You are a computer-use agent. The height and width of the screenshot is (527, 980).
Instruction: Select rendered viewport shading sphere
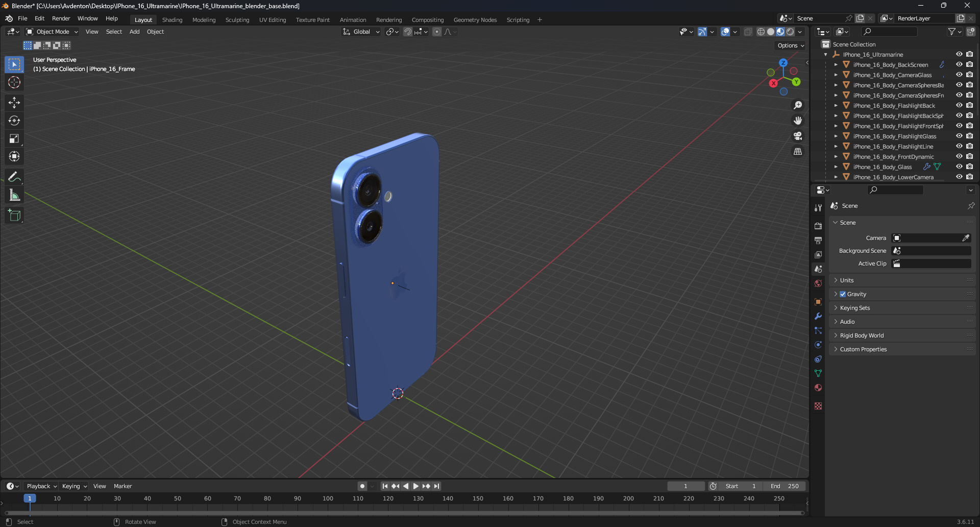[790, 32]
